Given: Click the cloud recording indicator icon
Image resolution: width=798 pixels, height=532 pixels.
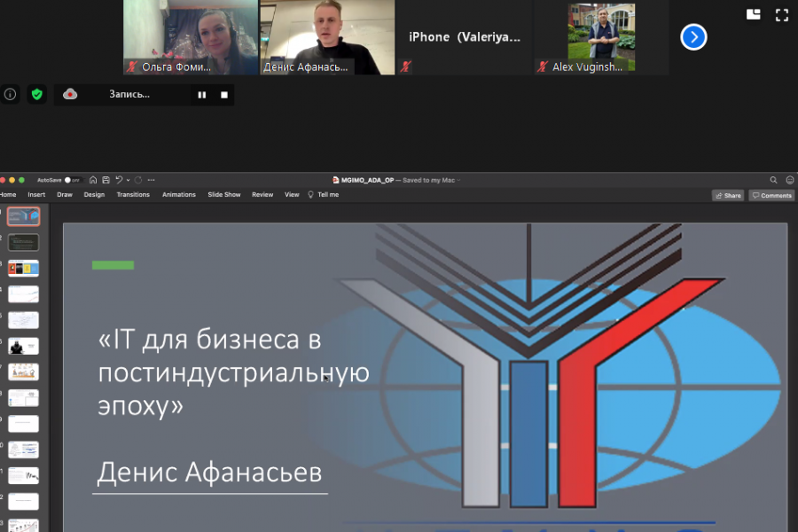Looking at the screenshot, I should (x=70, y=94).
